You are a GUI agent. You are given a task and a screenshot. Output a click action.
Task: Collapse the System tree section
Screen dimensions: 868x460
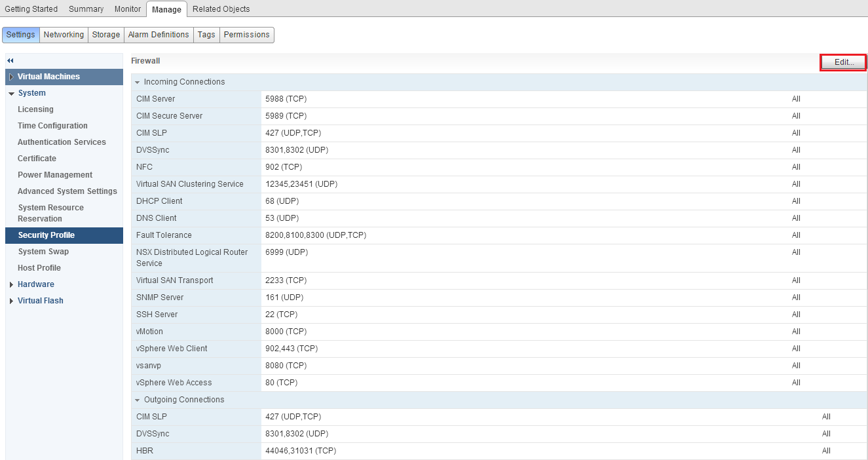[11, 94]
